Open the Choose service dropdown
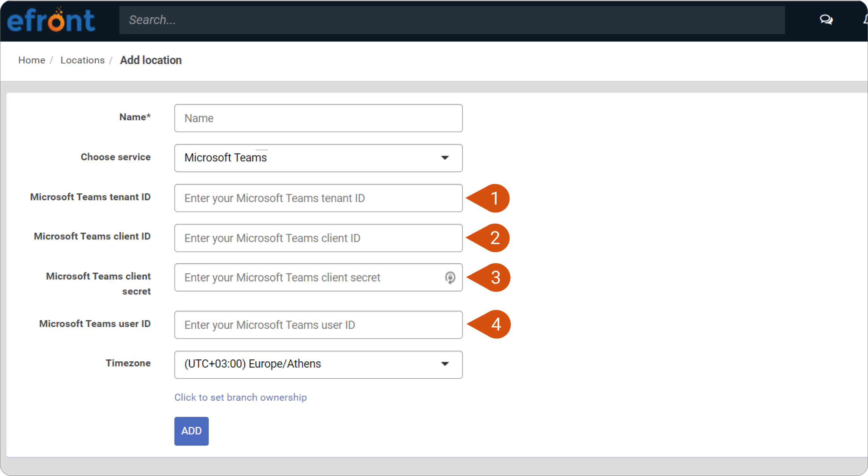Screen dimensions: 868x476 click(x=318, y=158)
